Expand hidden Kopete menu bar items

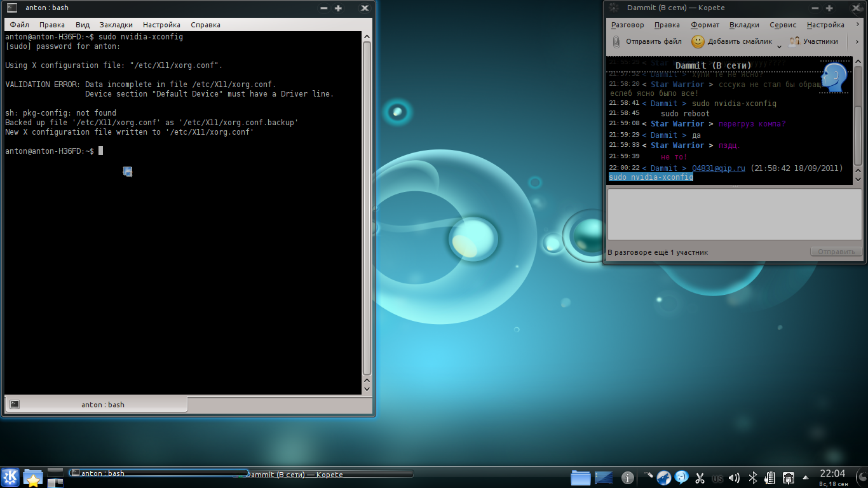tap(856, 25)
